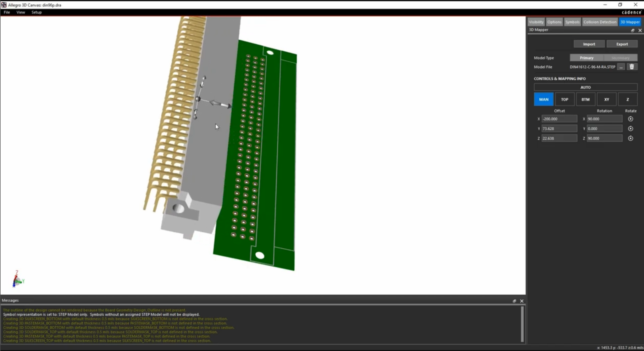
Task: Open the Setup menu
Action: coord(36,12)
